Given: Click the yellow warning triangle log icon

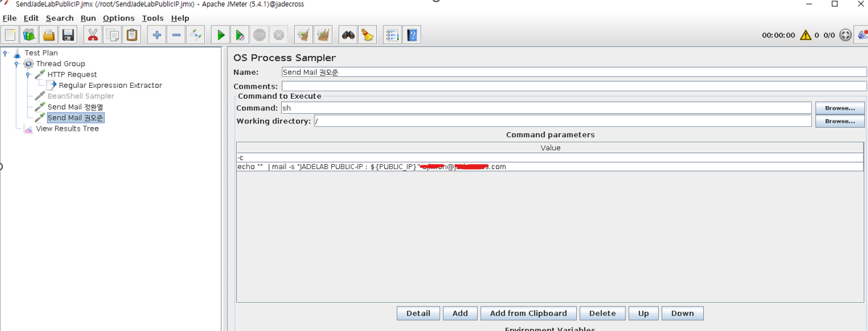Looking at the screenshot, I should pos(805,35).
